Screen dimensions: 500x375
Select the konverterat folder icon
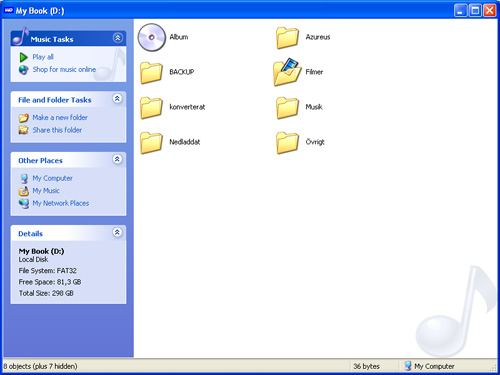coord(151,108)
